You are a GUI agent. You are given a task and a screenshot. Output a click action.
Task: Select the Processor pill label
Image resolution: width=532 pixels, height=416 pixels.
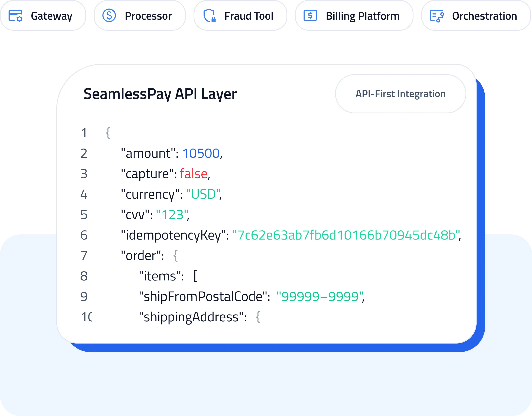(x=148, y=16)
